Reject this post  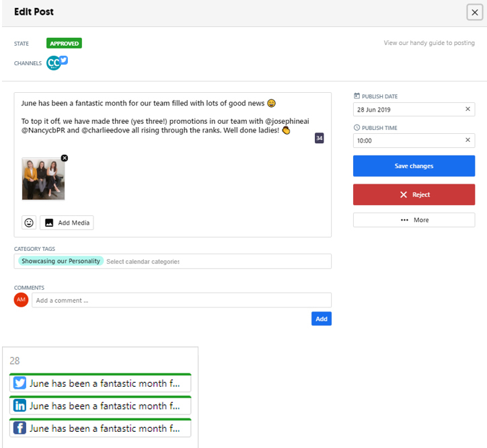414,194
